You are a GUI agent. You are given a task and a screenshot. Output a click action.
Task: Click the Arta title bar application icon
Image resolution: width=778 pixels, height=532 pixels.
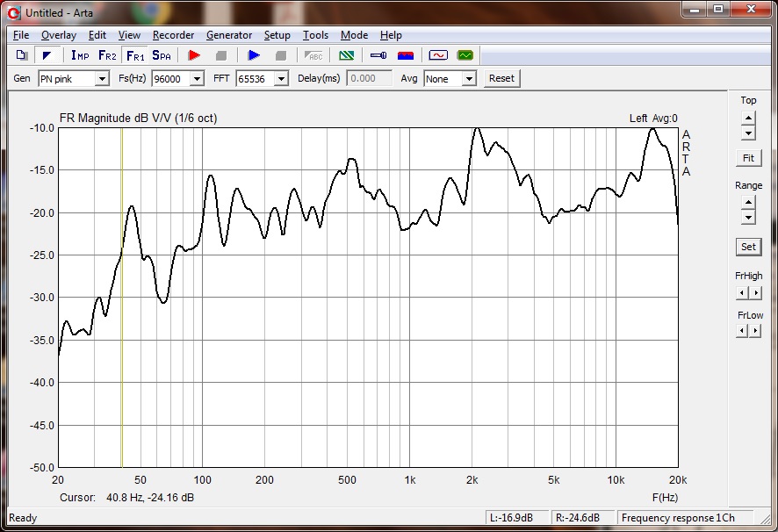pyautogui.click(x=14, y=13)
